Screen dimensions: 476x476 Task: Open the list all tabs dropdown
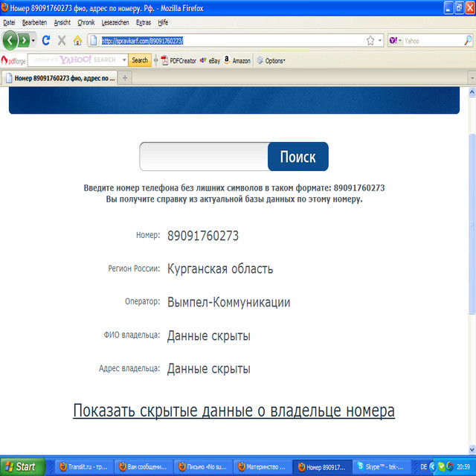[472, 78]
